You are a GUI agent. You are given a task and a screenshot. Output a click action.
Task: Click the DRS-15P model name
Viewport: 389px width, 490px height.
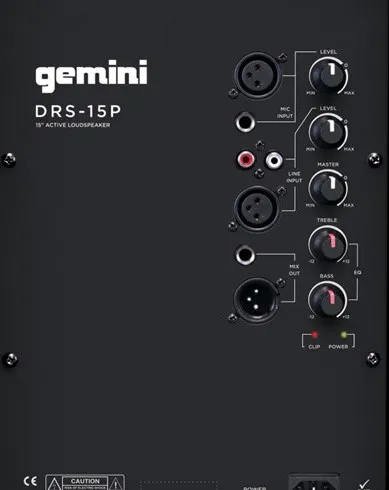click(x=78, y=111)
